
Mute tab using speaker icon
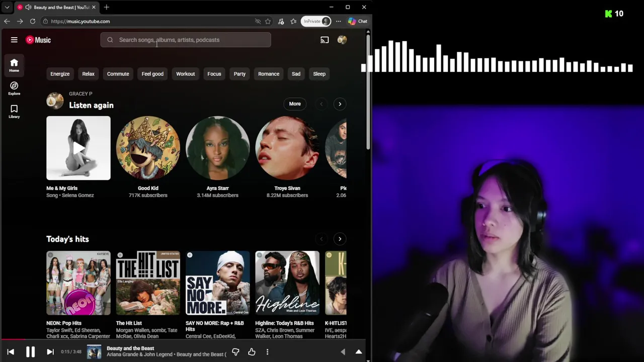point(28,7)
